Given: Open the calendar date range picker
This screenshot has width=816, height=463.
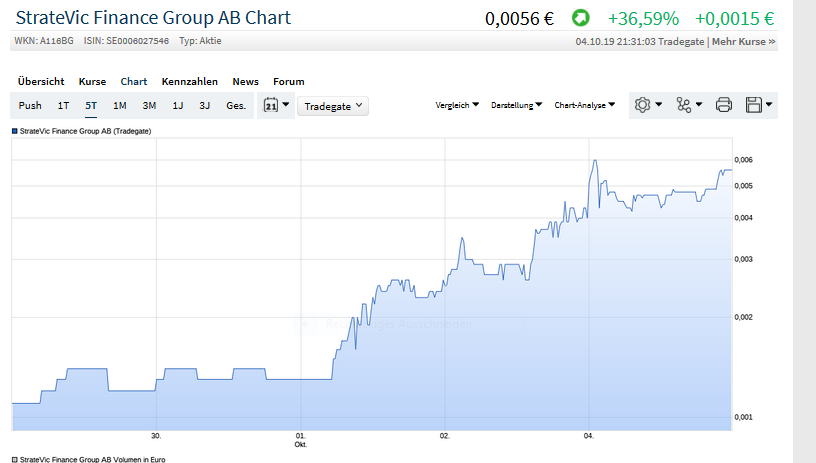Looking at the screenshot, I should click(x=271, y=105).
